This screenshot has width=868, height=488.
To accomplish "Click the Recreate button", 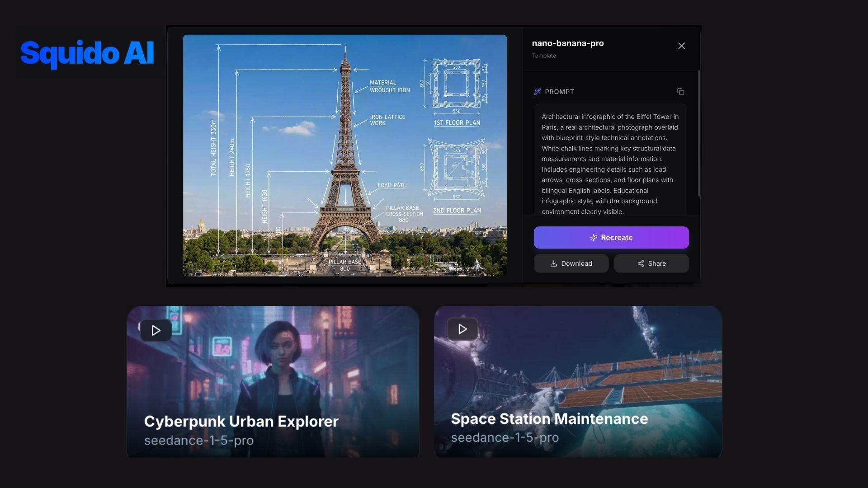I will tap(611, 238).
